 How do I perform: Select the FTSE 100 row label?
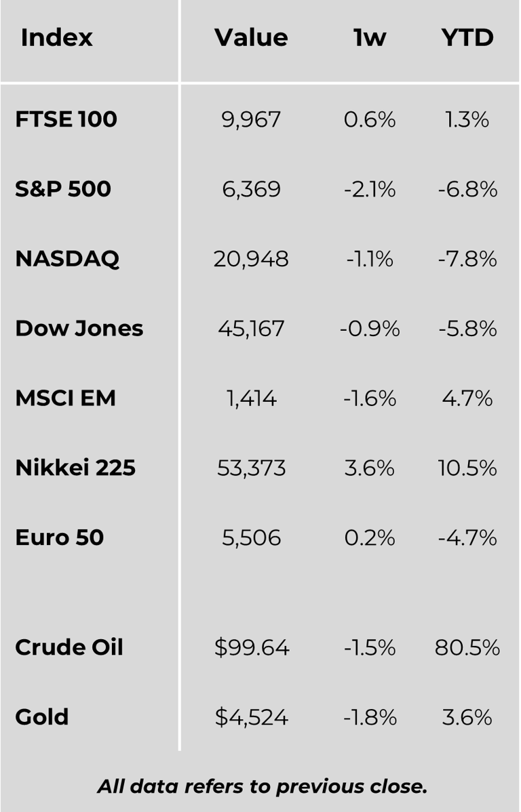click(x=66, y=119)
